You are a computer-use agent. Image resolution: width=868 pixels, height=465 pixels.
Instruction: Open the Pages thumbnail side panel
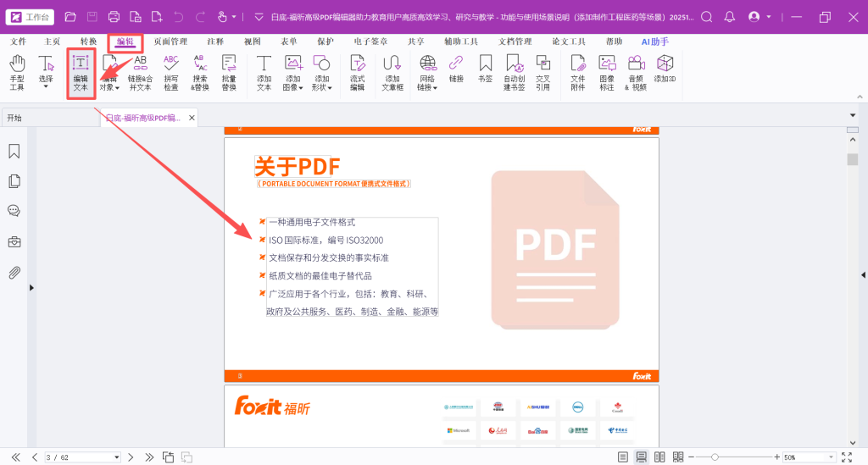[x=14, y=181]
